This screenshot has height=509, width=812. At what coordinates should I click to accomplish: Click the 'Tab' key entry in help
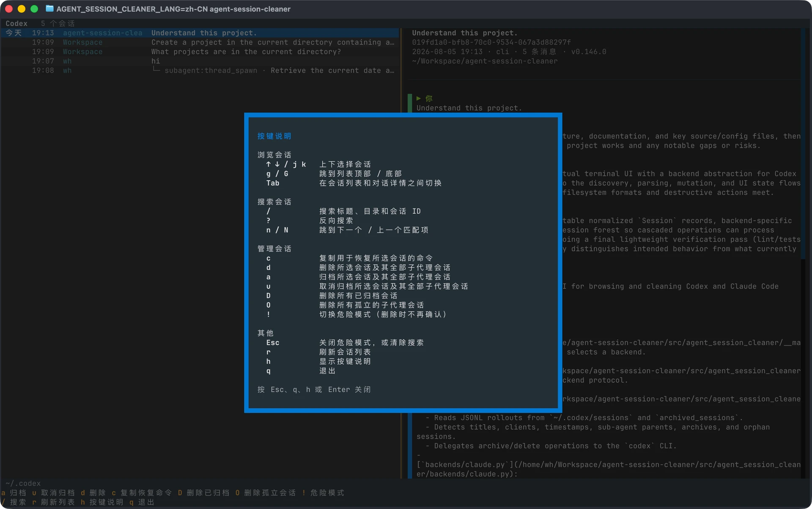coord(273,183)
